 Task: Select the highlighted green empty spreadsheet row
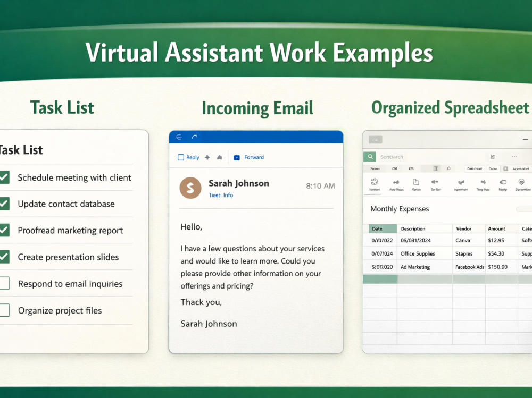tap(447, 279)
